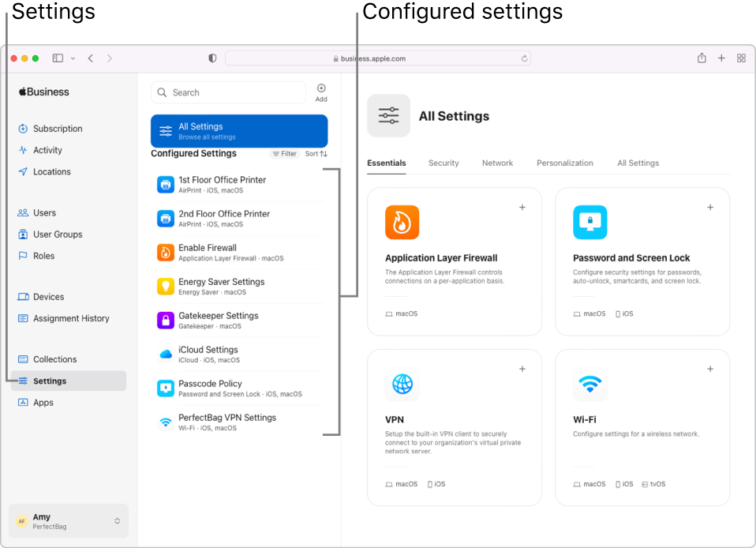Add the Application Layer Firewall setting via plus

point(522,208)
